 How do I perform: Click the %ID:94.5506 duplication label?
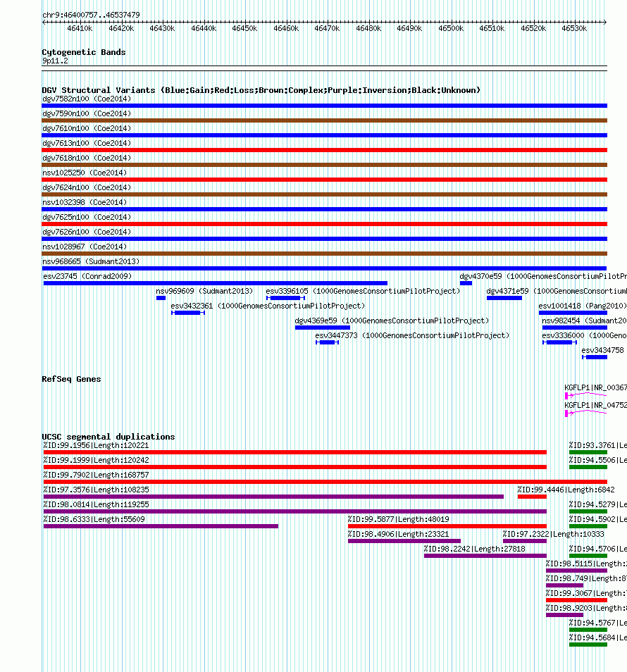click(598, 460)
